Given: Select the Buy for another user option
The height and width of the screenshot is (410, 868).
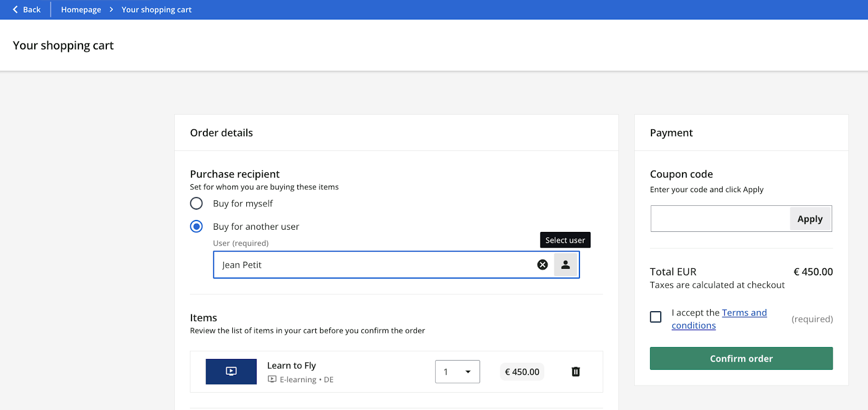Looking at the screenshot, I should (x=196, y=226).
